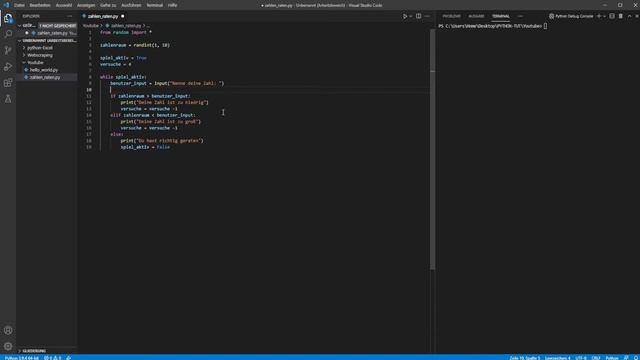640x360 pixels.
Task: Click the Run Python File play icon
Action: click(x=405, y=16)
